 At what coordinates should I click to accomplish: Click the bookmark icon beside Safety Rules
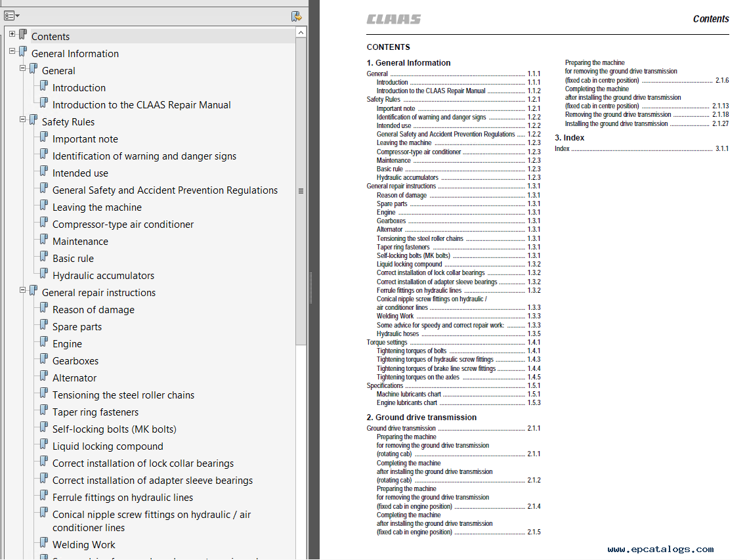pyautogui.click(x=33, y=121)
